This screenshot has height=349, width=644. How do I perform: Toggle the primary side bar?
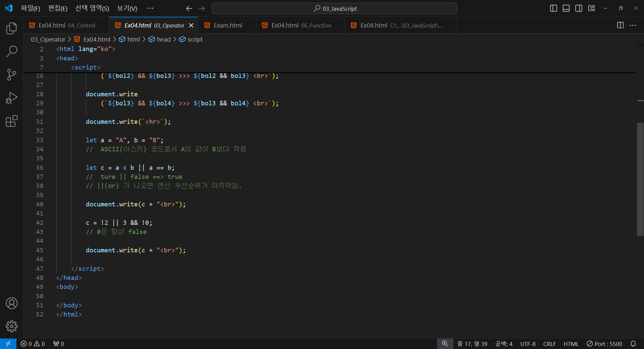(554, 8)
